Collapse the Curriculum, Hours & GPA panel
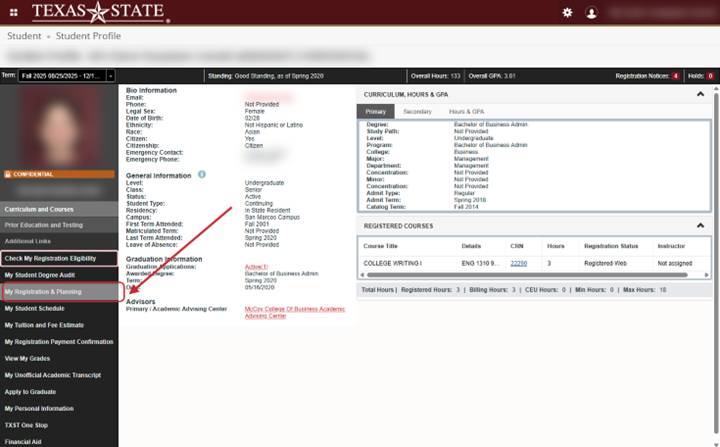The height and width of the screenshot is (447, 720). (700, 93)
